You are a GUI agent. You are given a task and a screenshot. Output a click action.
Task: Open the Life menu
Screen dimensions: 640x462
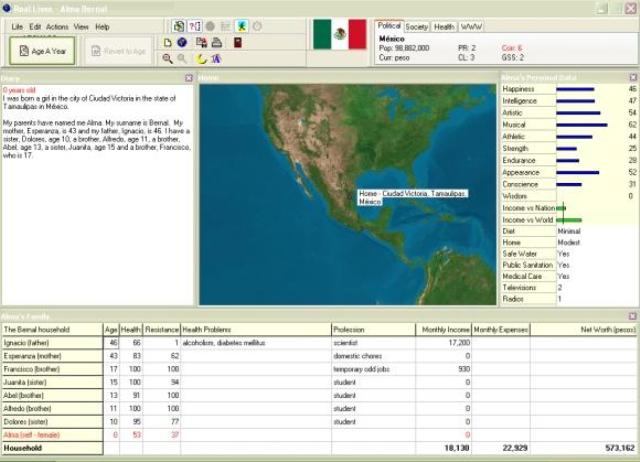tap(17, 26)
